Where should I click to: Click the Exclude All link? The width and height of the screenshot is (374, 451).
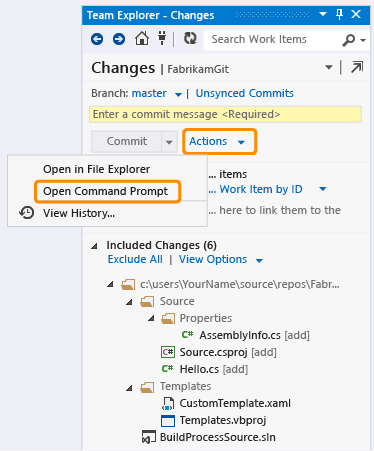click(135, 259)
